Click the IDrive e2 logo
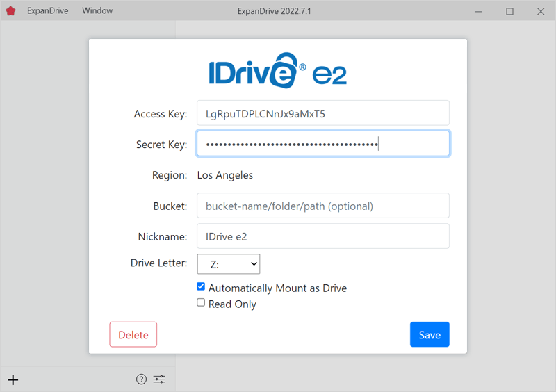556x392 pixels. click(x=277, y=70)
